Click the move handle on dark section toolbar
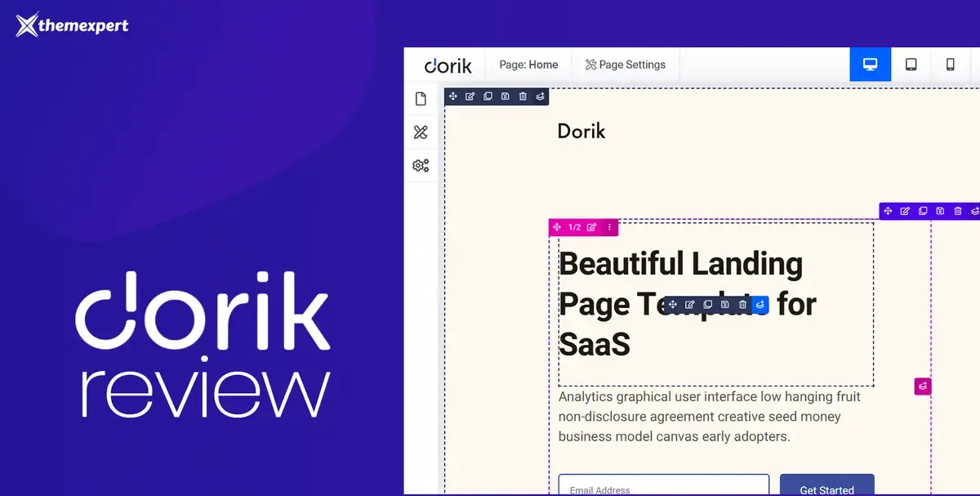The height and width of the screenshot is (496, 980). tap(453, 96)
